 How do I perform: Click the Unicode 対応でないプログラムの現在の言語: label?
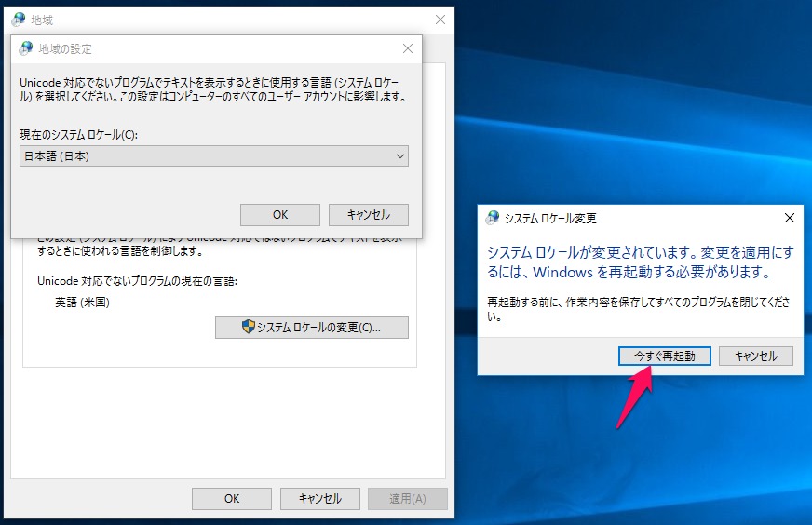point(137,281)
